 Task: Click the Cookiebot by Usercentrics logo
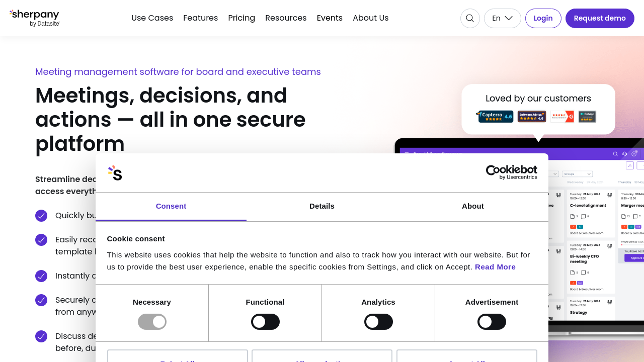click(511, 172)
